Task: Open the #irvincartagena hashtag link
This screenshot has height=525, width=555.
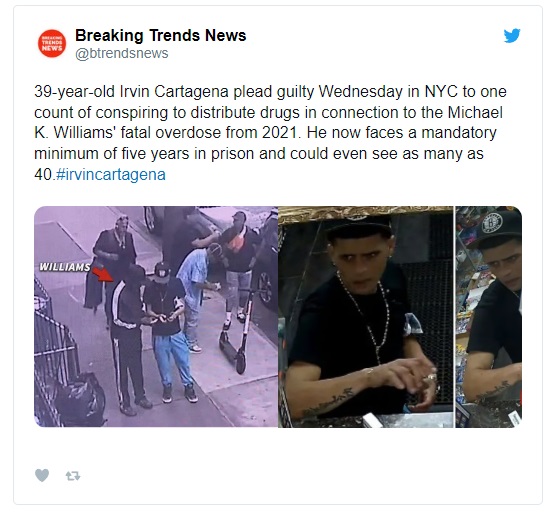Action: click(111, 175)
